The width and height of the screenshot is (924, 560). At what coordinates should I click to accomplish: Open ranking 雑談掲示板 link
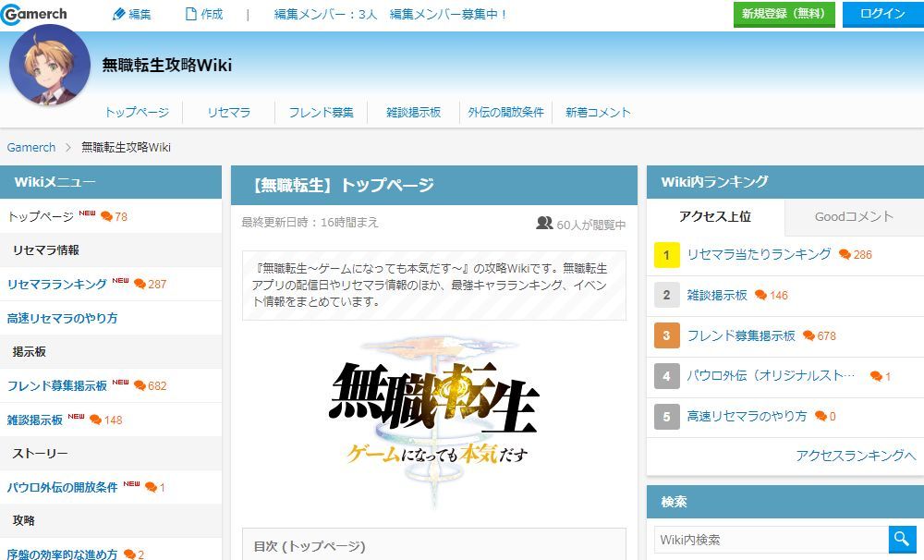click(717, 295)
